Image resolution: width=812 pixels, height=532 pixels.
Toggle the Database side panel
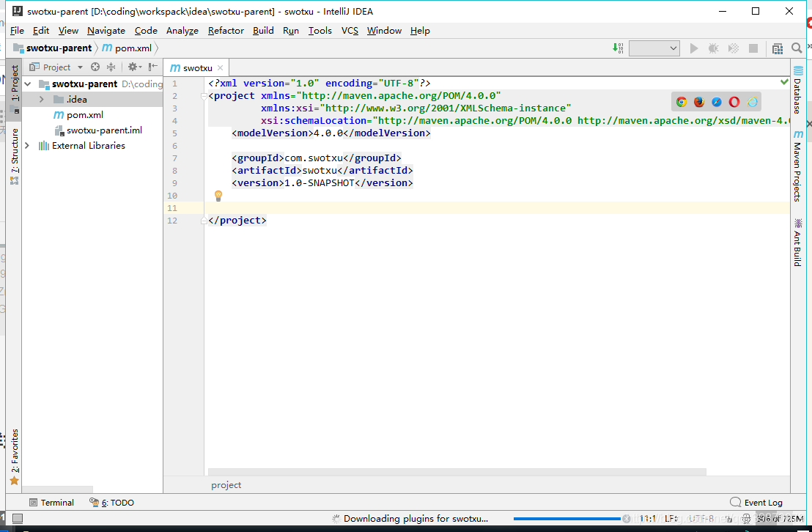click(x=797, y=95)
